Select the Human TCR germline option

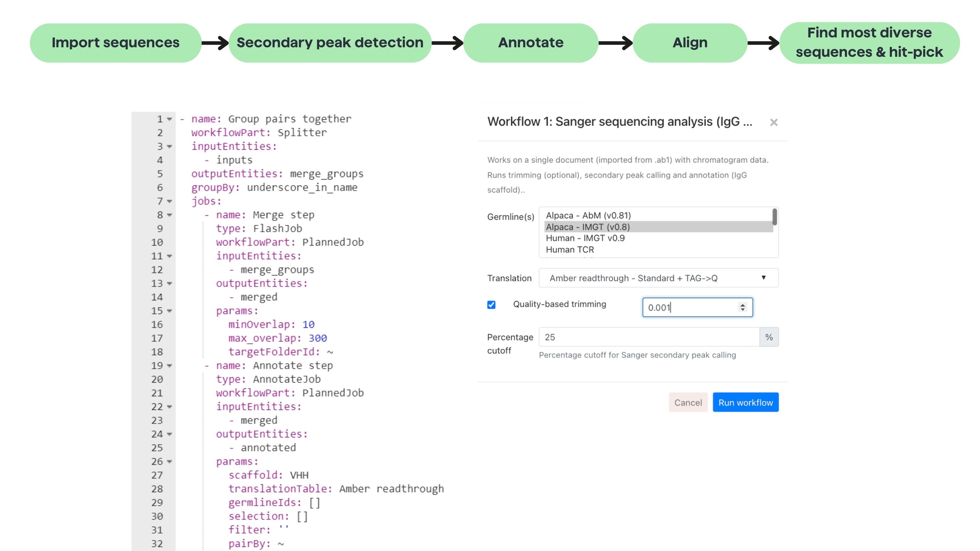pos(570,249)
